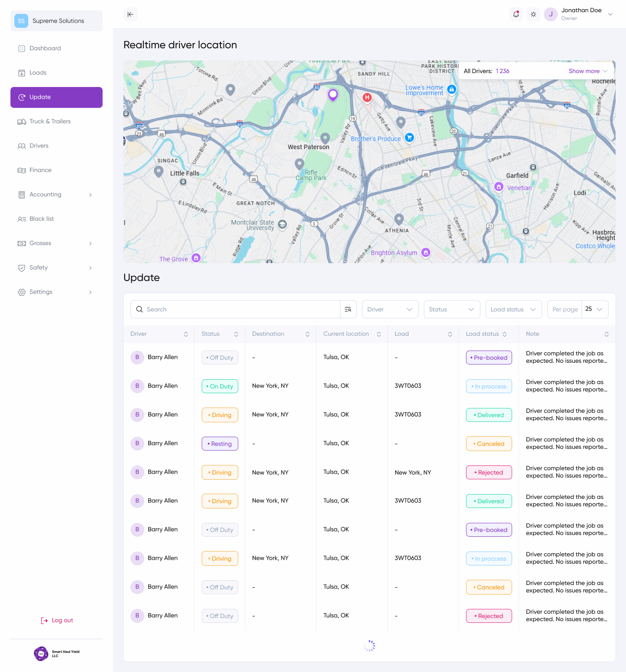Open the Finance section
This screenshot has height=672, width=626.
point(40,170)
